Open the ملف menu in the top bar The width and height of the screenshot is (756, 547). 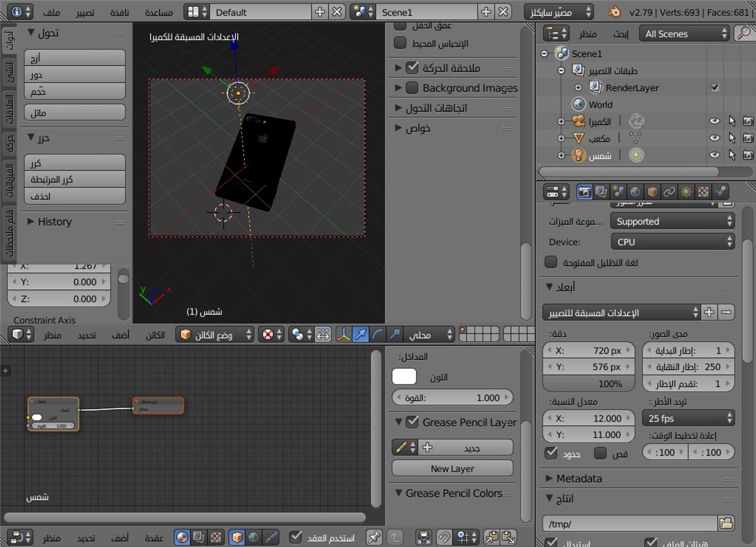[x=52, y=12]
